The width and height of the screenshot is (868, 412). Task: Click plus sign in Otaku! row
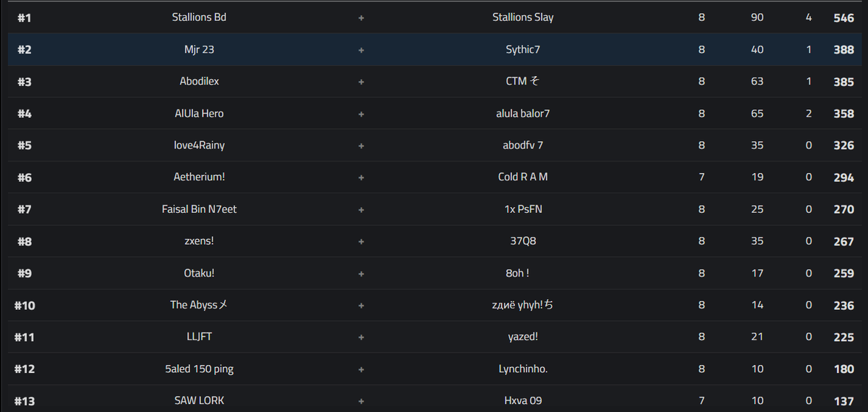361,273
